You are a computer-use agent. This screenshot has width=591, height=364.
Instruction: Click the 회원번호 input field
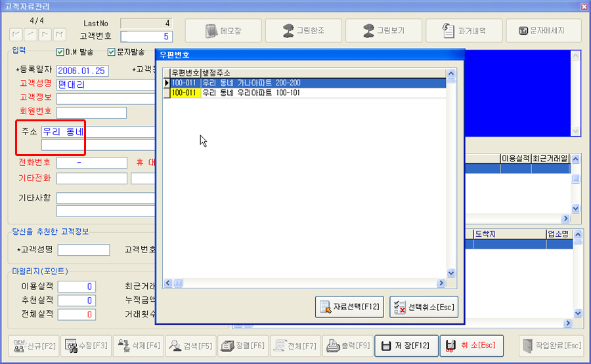[91, 113]
